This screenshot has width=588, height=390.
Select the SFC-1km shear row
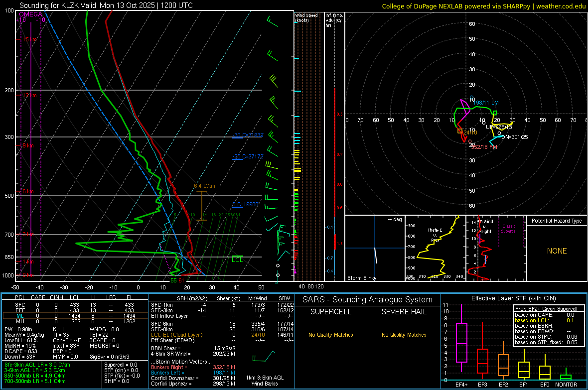pyautogui.click(x=222, y=305)
